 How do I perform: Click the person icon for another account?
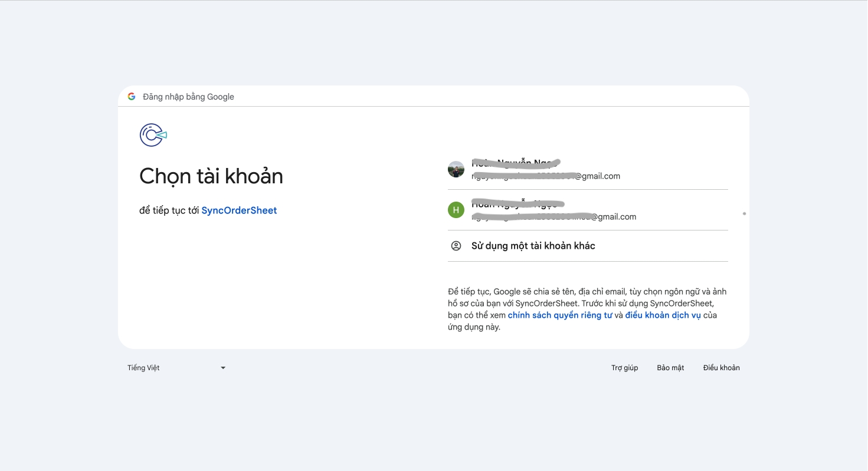(x=456, y=246)
